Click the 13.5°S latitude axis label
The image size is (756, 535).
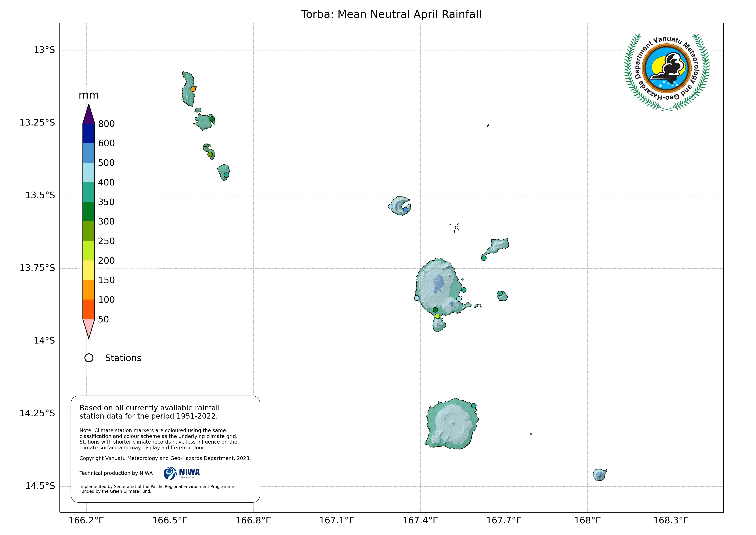coord(40,195)
